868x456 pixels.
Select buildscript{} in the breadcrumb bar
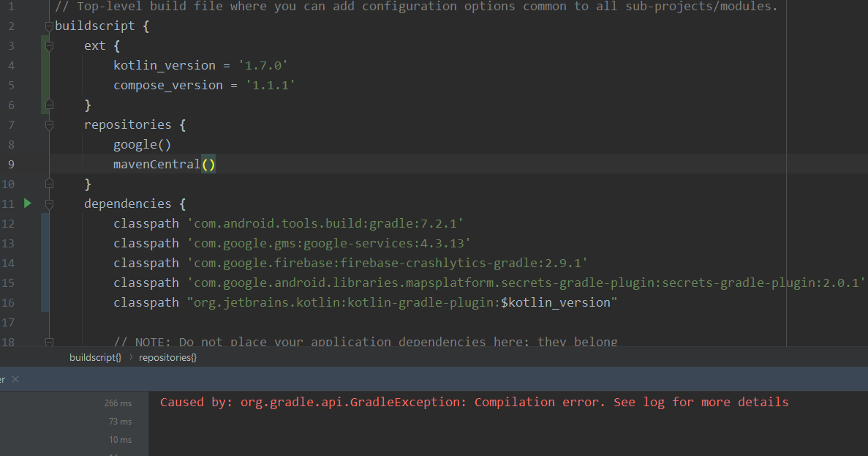[x=95, y=357]
